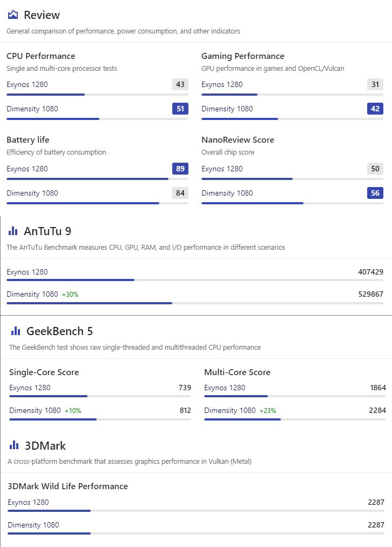Click the Exynos 1280 Gaming score badge 31
The image size is (392, 547).
[375, 84]
